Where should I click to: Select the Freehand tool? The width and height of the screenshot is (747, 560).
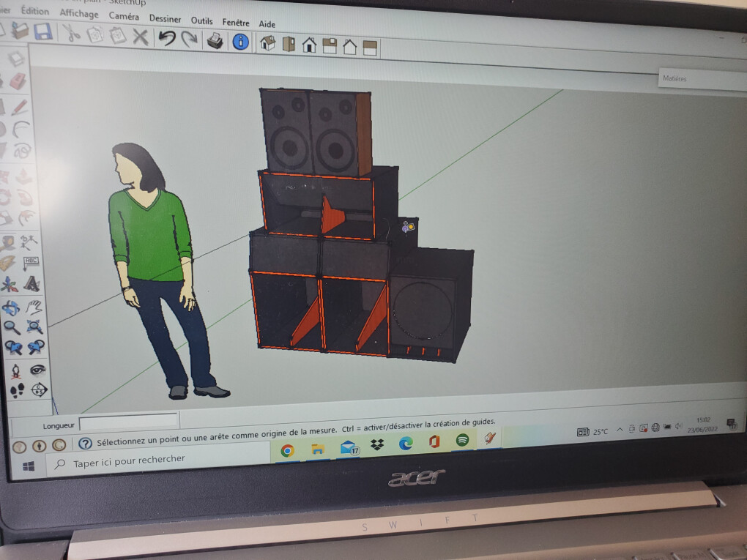click(22, 152)
